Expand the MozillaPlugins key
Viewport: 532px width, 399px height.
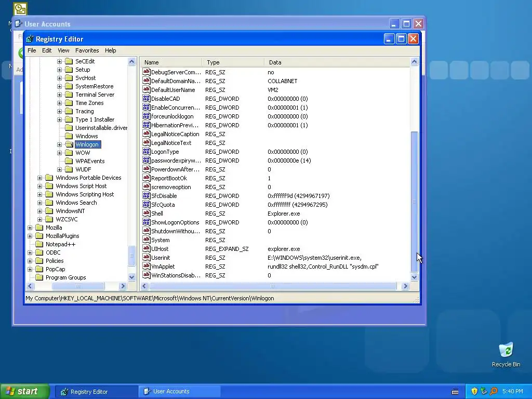tap(30, 236)
